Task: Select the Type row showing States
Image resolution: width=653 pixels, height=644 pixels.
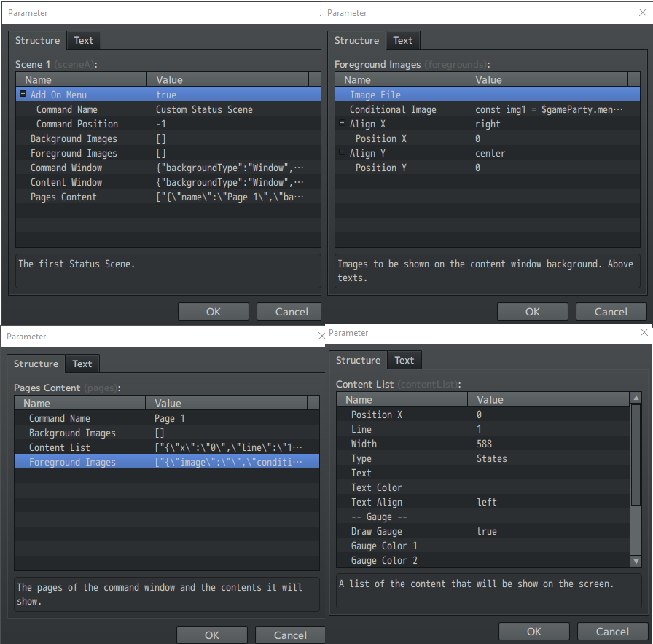Action: 483,458
